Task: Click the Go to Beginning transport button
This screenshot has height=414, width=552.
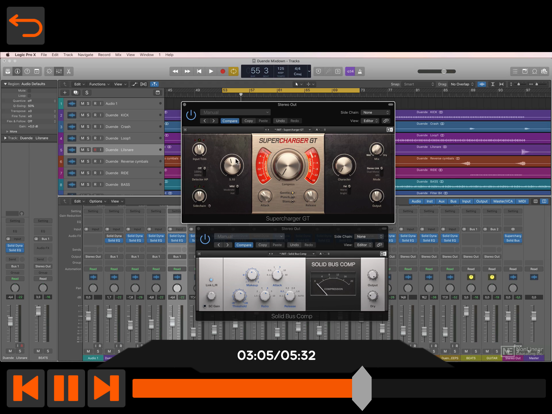Action: [x=199, y=71]
